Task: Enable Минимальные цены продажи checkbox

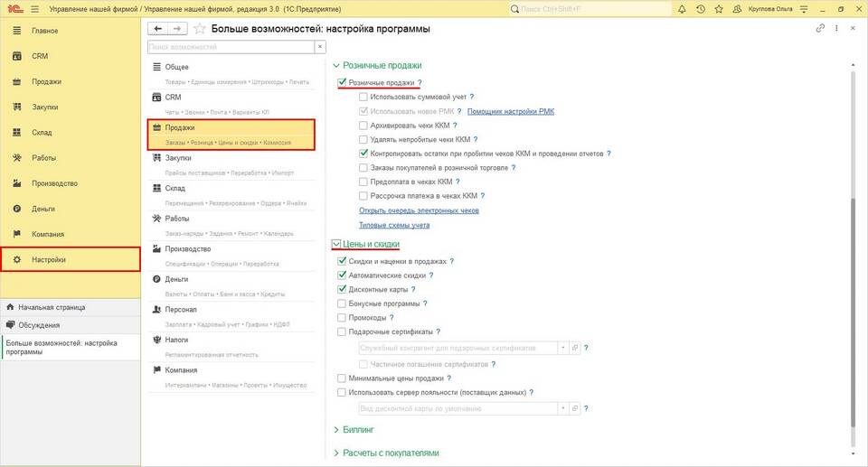Action: [x=342, y=378]
